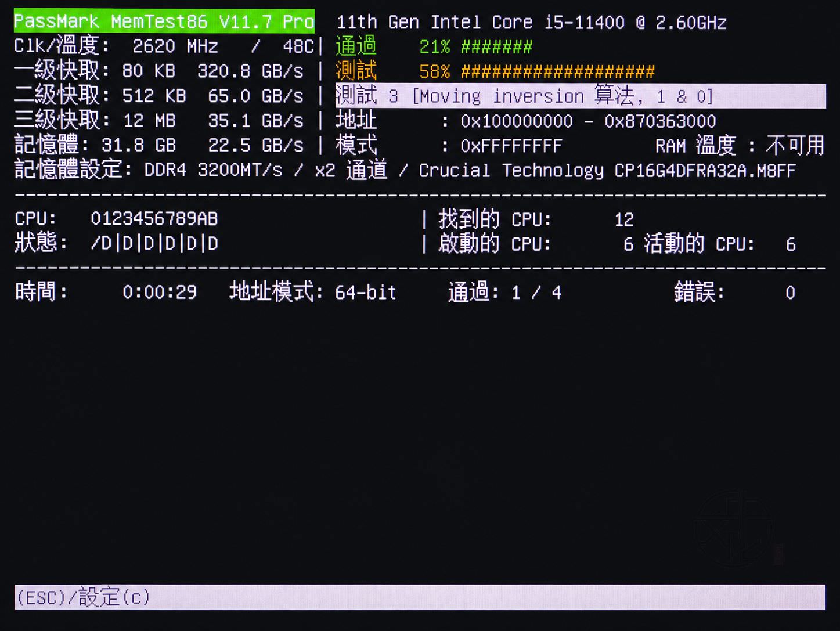Click the 地址模式 64-bit value
The width and height of the screenshot is (840, 631).
click(366, 292)
